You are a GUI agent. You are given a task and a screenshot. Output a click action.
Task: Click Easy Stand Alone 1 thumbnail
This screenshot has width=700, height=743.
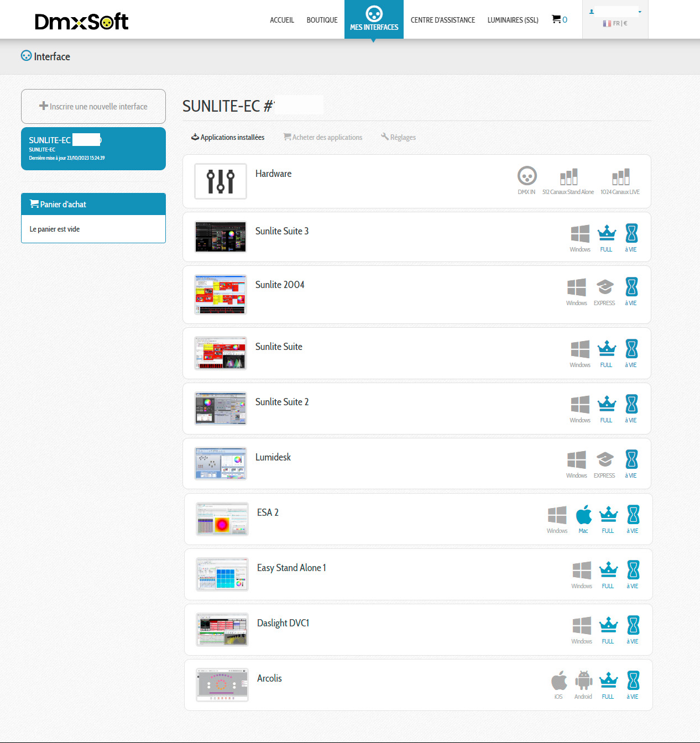(222, 574)
